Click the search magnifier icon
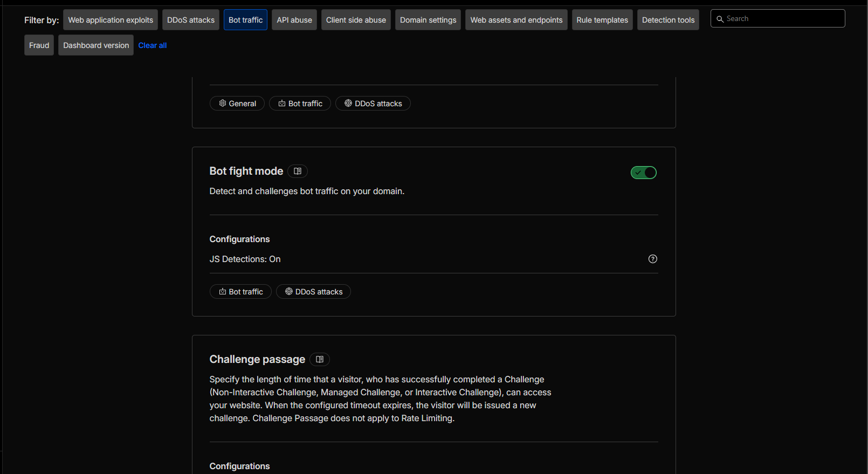The width and height of the screenshot is (868, 474). click(x=720, y=19)
